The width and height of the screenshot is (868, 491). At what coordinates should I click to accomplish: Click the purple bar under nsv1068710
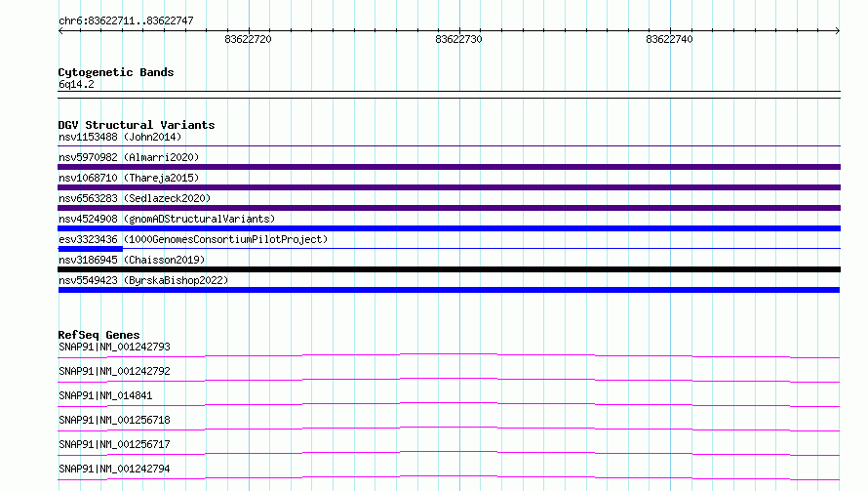(449, 187)
